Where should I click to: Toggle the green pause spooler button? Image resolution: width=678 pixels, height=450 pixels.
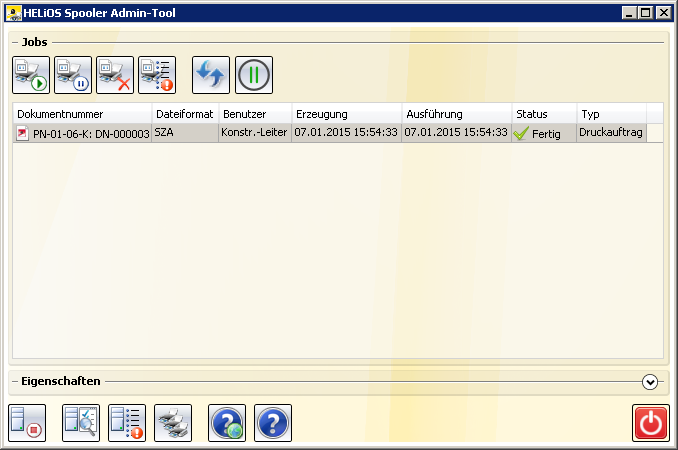coord(254,75)
